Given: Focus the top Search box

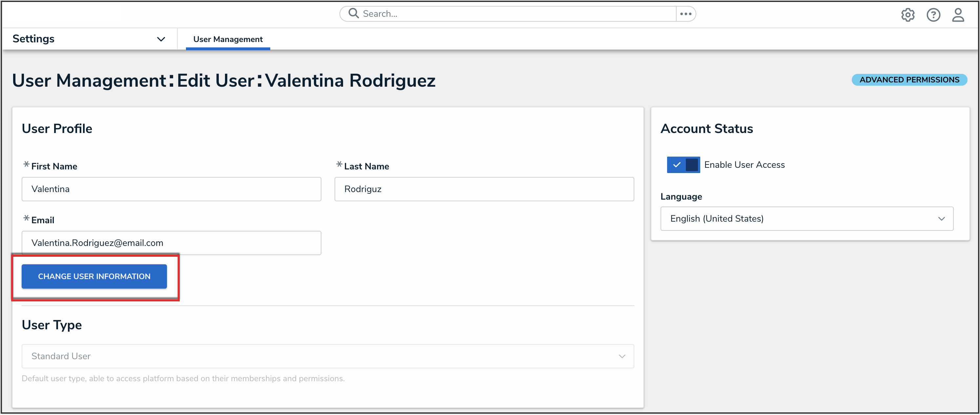Looking at the screenshot, I should coord(514,14).
